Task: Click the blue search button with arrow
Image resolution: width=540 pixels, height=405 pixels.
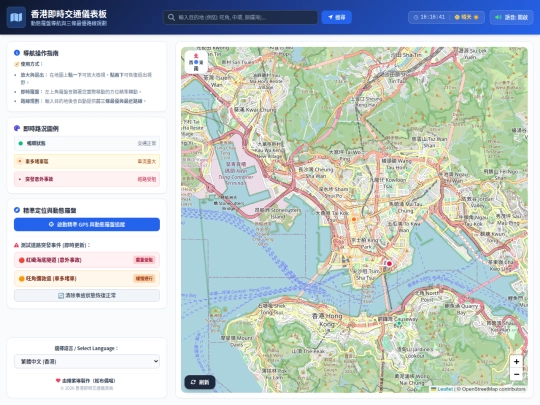Action: click(x=336, y=17)
